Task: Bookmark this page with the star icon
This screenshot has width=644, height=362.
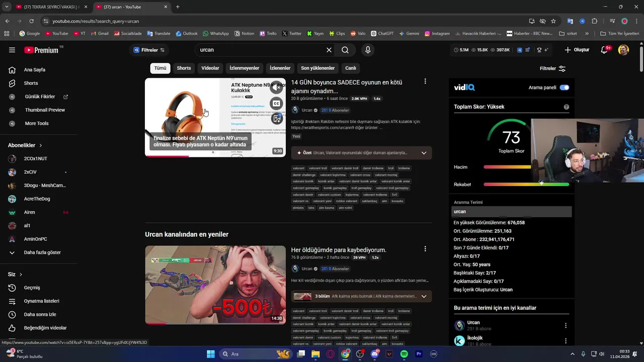Action: pyautogui.click(x=553, y=21)
